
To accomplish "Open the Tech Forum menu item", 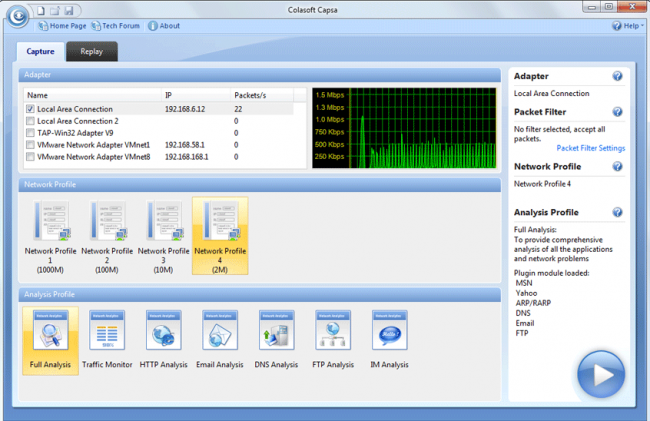I will [121, 26].
